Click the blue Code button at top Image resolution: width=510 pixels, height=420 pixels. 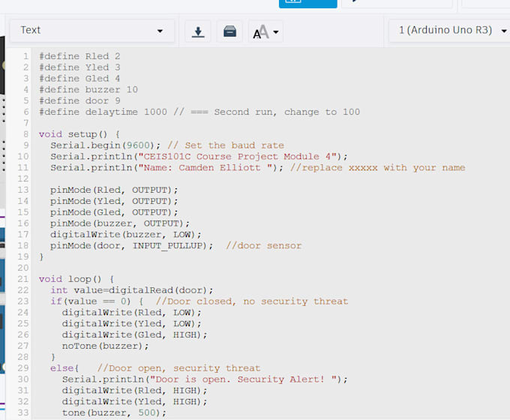point(307,3)
